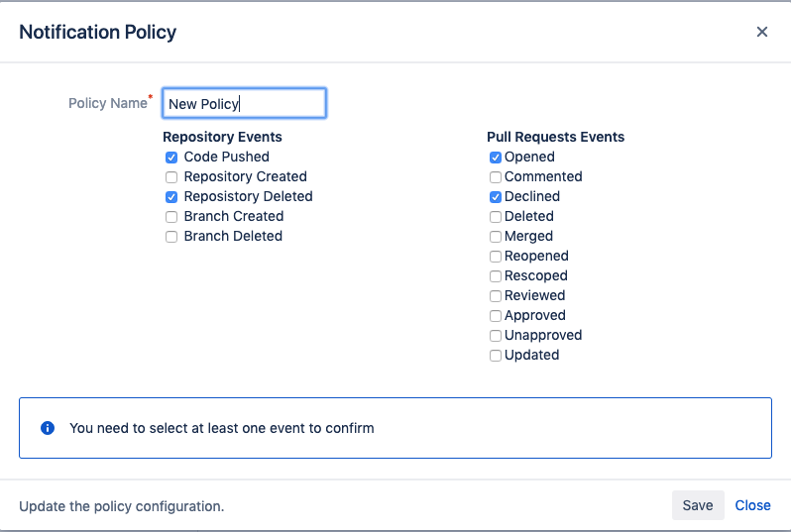The height and width of the screenshot is (532, 791).
Task: Click the X icon to dismiss dialog
Action: click(x=761, y=32)
